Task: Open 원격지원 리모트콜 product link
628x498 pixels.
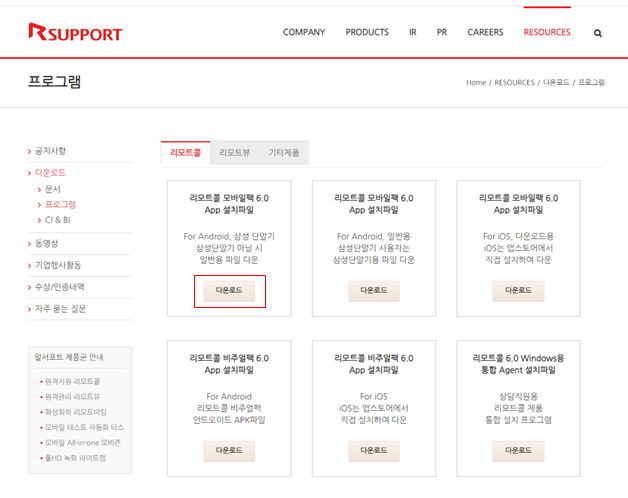Action: (72, 381)
